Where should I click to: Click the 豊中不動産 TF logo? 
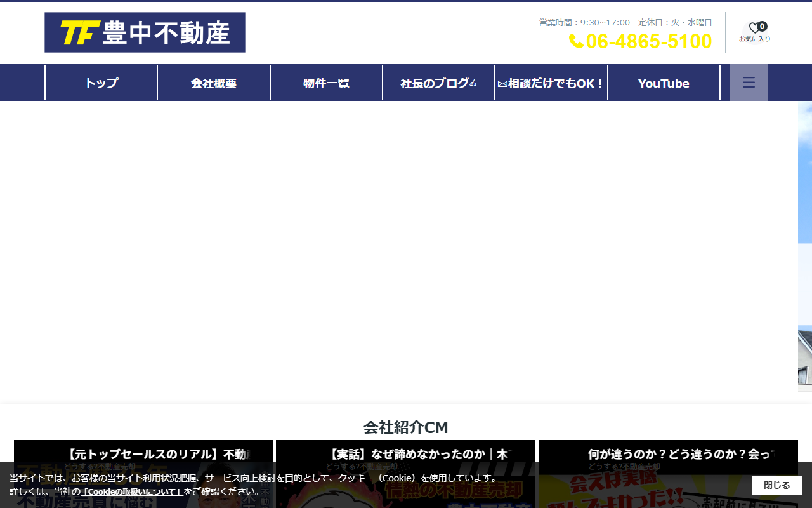click(145, 32)
